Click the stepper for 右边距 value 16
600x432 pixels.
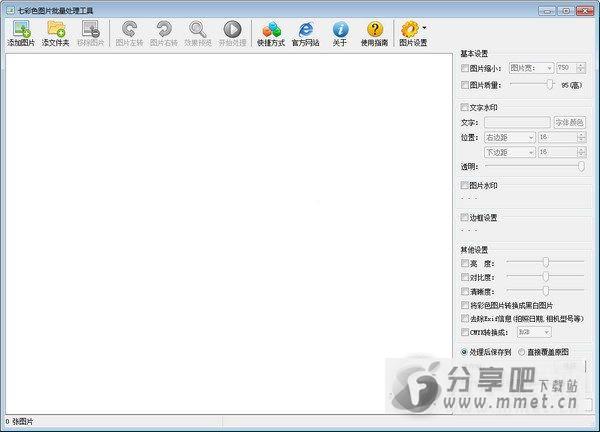[x=582, y=137]
